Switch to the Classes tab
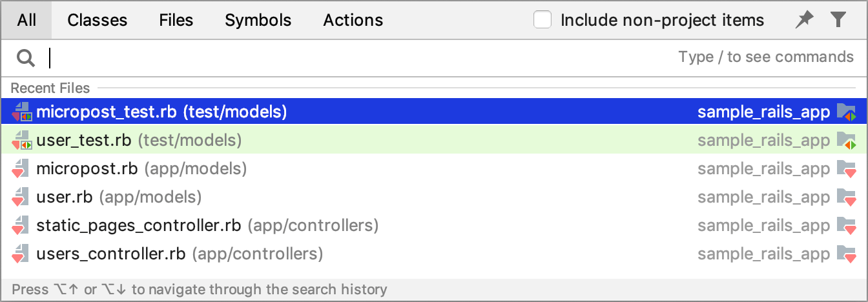This screenshot has width=868, height=302. click(98, 20)
